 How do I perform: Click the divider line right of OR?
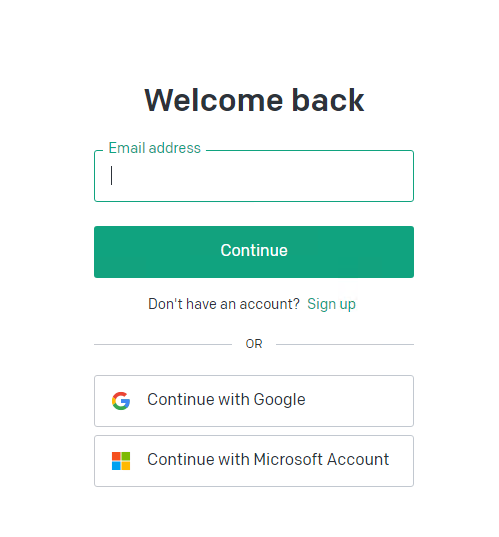pos(345,344)
